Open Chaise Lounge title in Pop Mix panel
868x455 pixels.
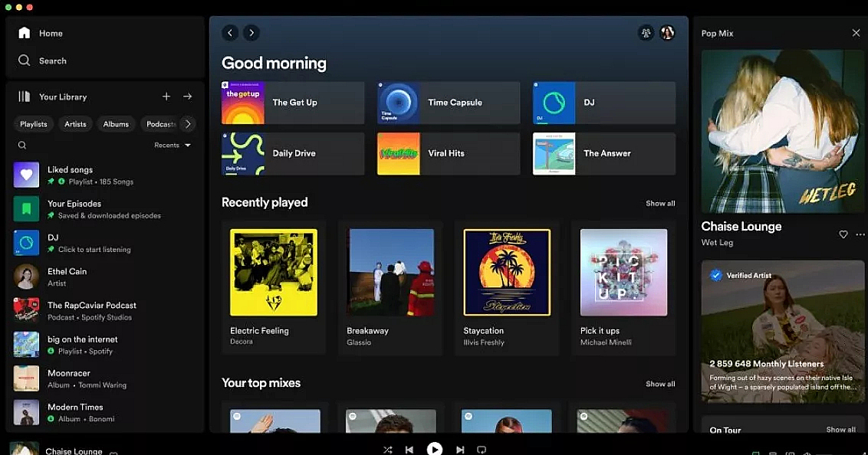[x=741, y=226]
